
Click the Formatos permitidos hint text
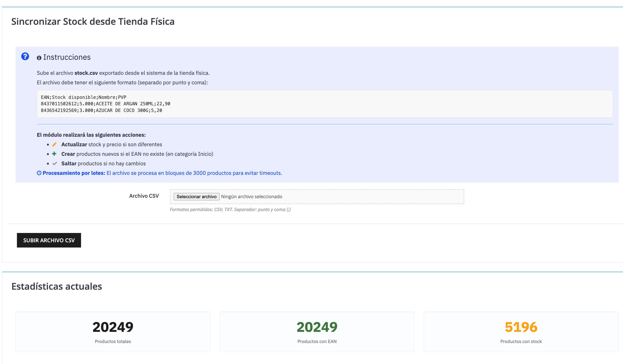pos(230,210)
